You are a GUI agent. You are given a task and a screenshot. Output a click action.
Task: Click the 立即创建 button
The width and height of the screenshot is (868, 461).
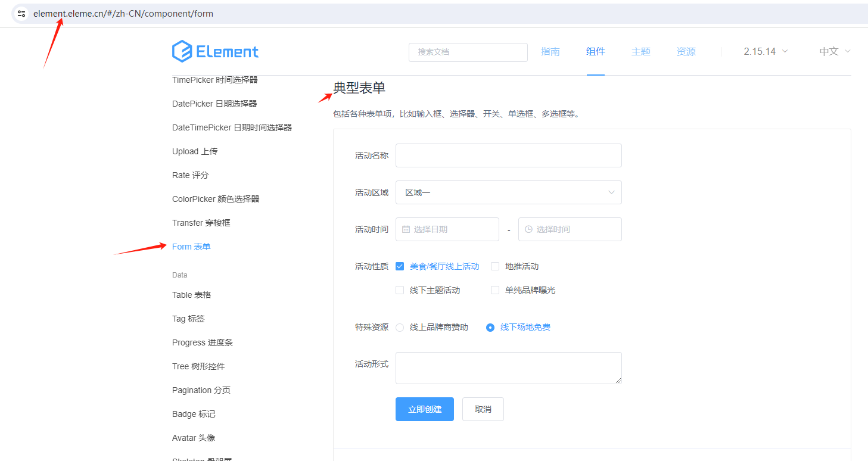point(424,409)
